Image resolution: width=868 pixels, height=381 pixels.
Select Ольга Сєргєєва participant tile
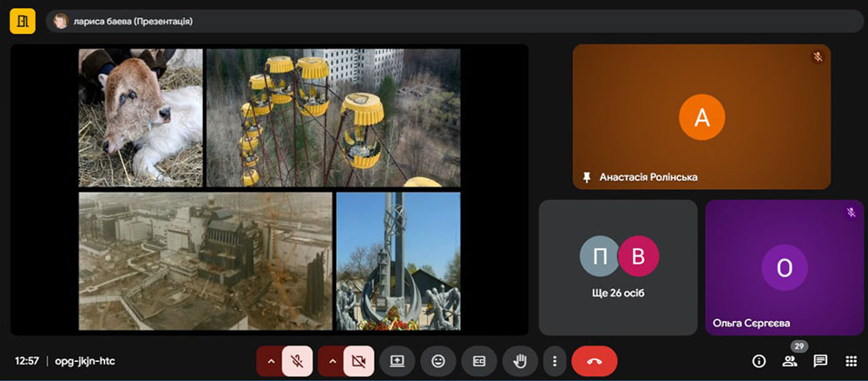click(784, 267)
